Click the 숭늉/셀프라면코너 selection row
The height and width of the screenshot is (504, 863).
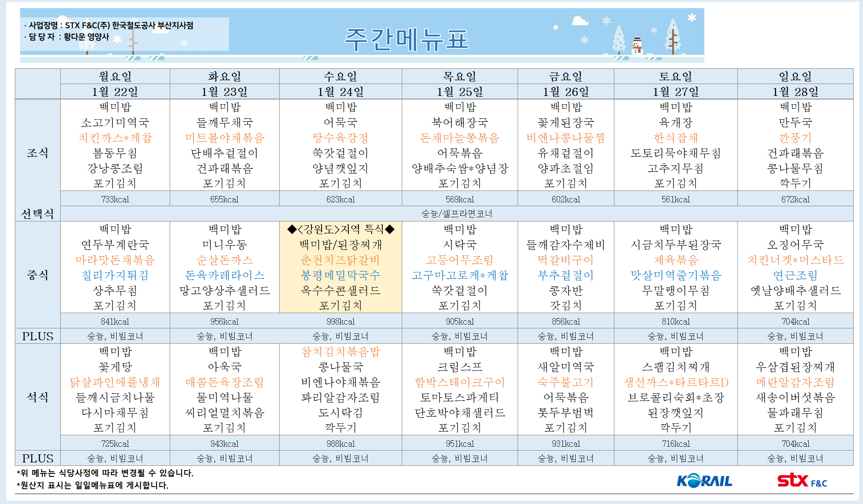(x=457, y=214)
